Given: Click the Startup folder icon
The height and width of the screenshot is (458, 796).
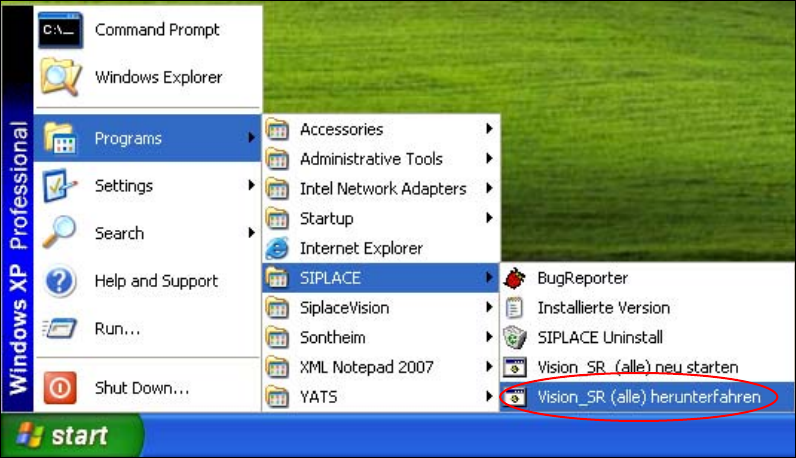Looking at the screenshot, I should (x=277, y=218).
